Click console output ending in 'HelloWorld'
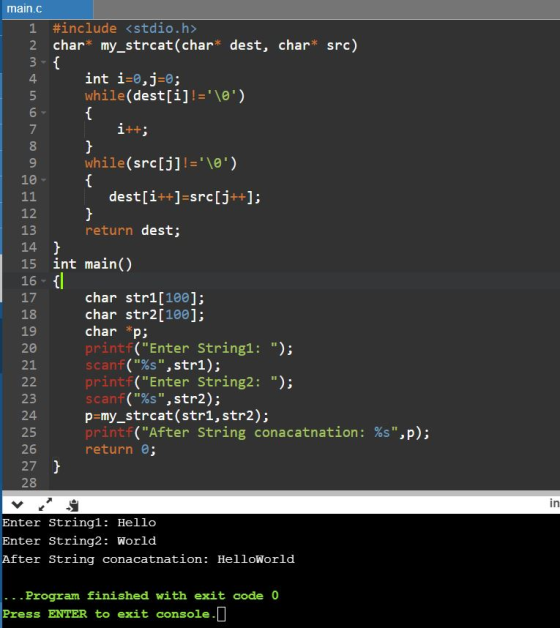This screenshot has width=560, height=628. [x=149, y=559]
